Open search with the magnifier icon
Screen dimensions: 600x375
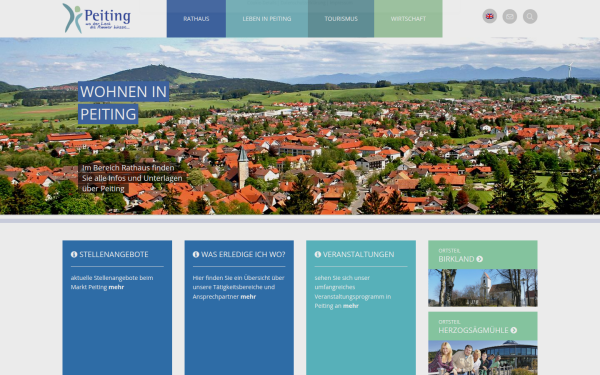(x=530, y=16)
